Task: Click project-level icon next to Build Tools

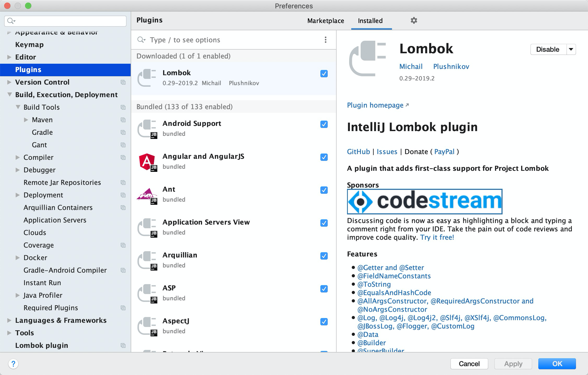Action: [123, 107]
